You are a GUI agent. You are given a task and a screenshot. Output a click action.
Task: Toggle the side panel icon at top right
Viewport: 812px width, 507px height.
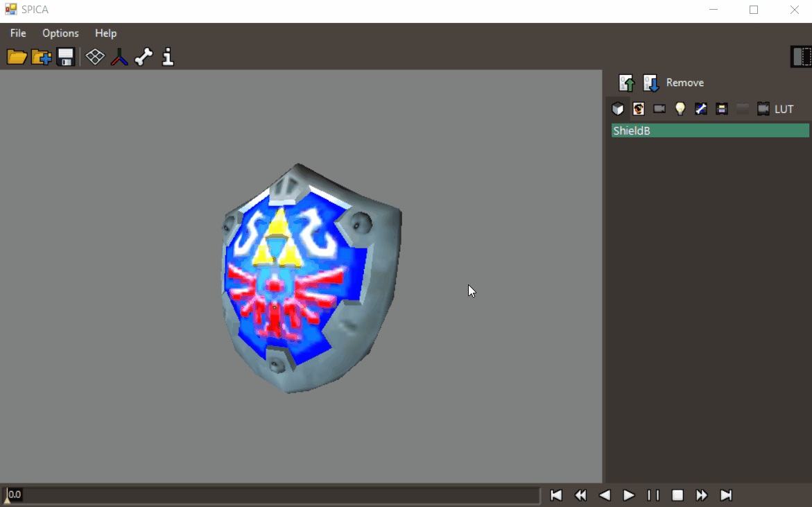(x=801, y=56)
